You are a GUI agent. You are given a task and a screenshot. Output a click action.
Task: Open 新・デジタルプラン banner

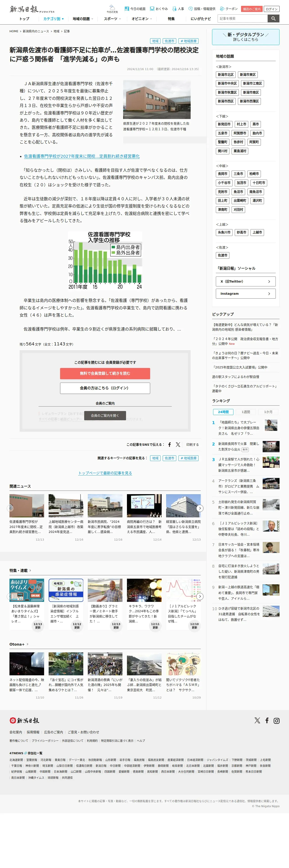pos(246,37)
